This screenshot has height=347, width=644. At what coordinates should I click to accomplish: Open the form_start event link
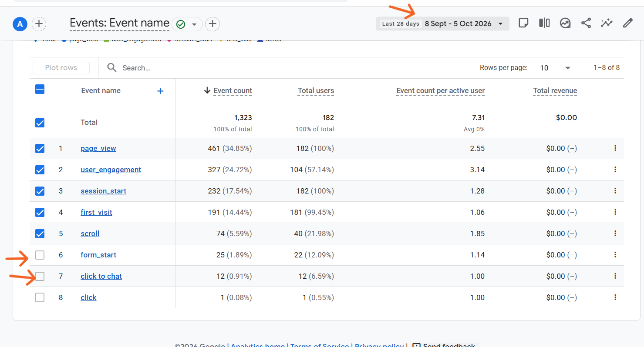(98, 255)
